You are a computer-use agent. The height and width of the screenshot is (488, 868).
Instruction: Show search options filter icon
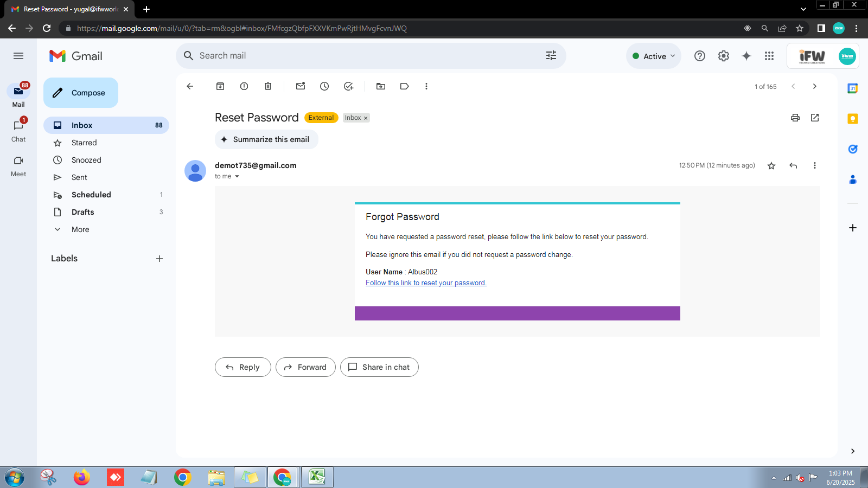[x=551, y=56]
